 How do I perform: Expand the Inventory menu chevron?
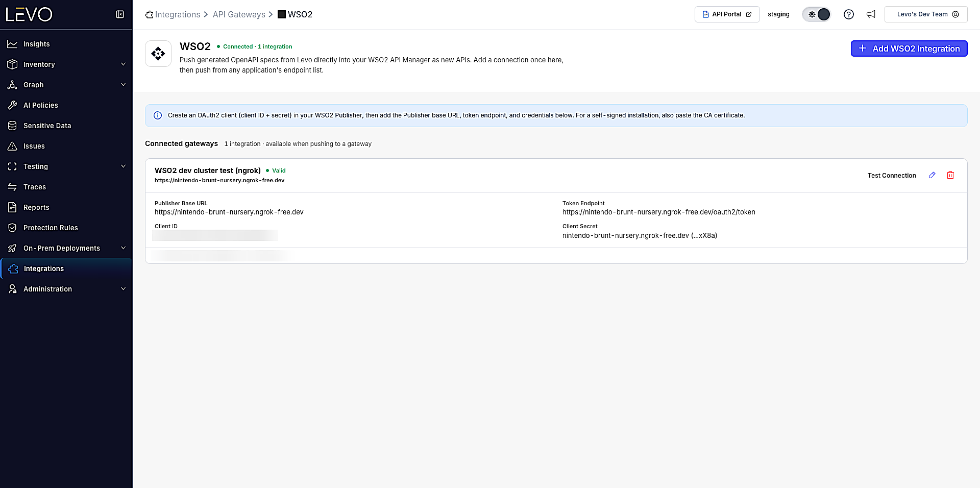click(123, 64)
